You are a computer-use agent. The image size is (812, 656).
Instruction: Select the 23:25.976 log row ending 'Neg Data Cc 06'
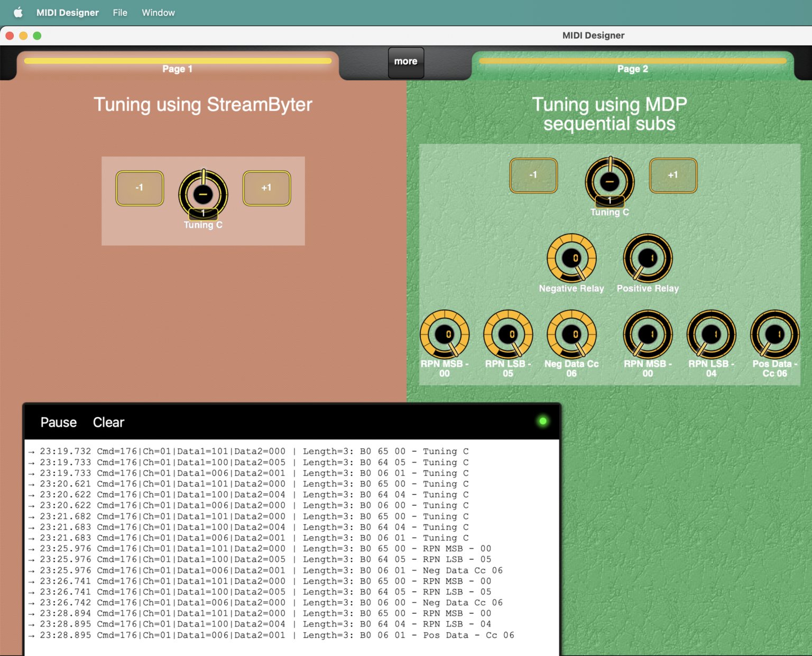click(x=265, y=570)
